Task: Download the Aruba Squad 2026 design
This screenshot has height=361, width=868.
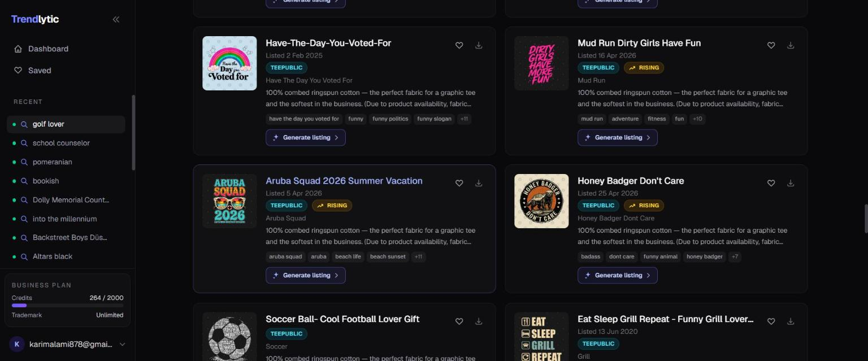Action: point(479,183)
